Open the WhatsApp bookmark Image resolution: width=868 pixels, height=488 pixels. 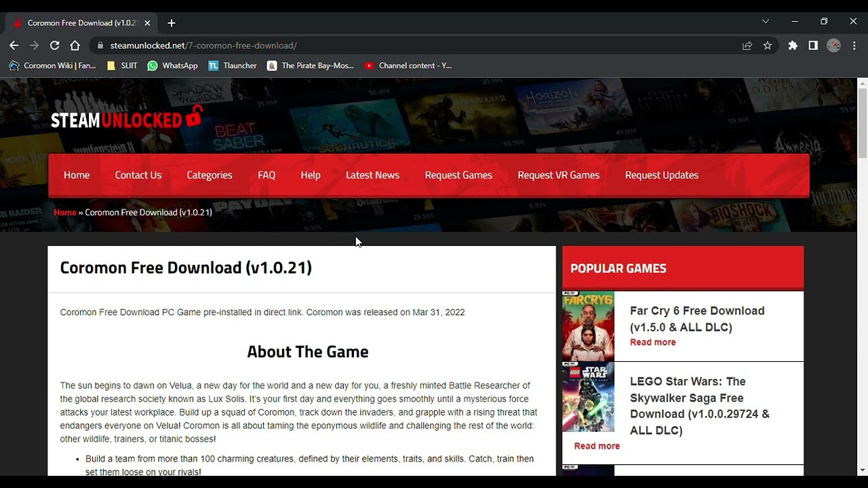[x=173, y=66]
